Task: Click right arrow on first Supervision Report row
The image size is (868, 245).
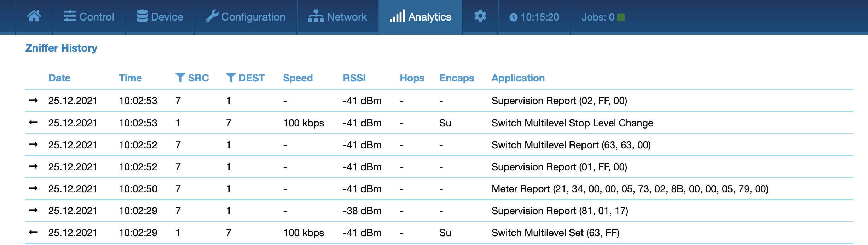Action: (x=33, y=101)
